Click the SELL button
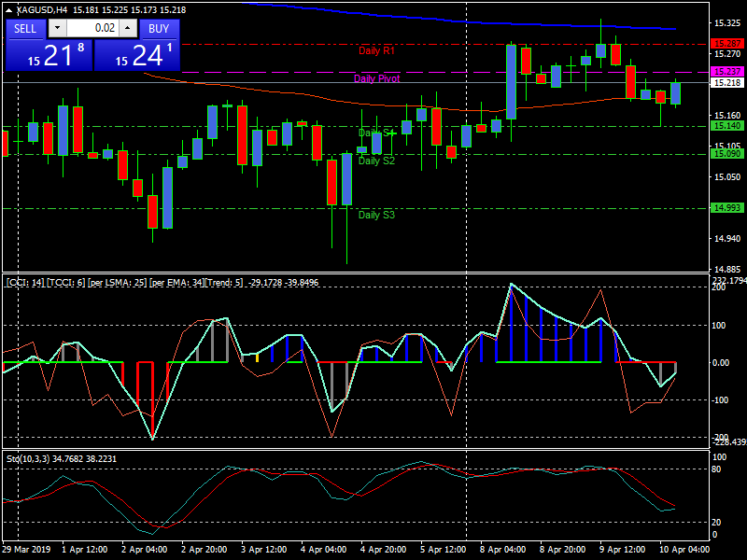 (25, 28)
